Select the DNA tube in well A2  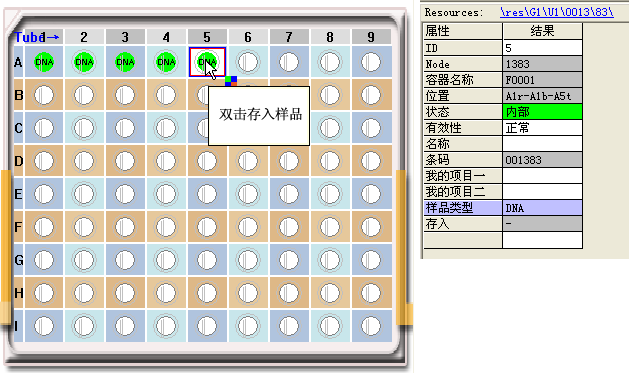[84, 62]
